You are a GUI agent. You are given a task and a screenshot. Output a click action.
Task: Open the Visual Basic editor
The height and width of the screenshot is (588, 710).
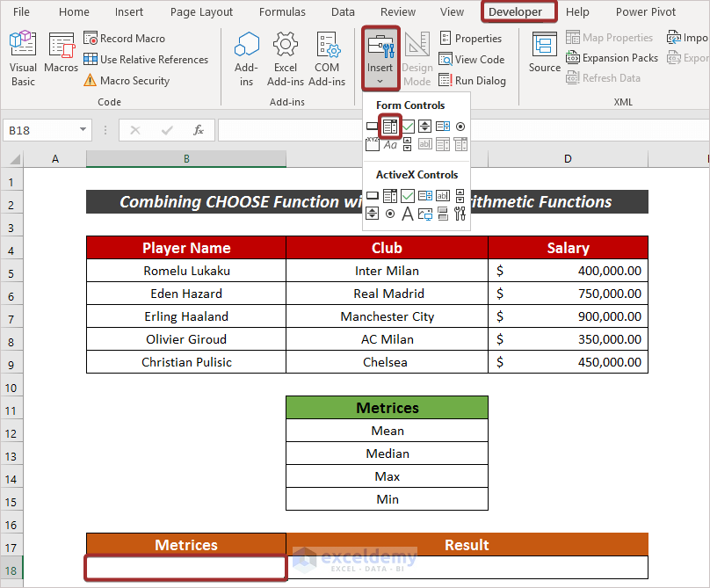(23, 58)
